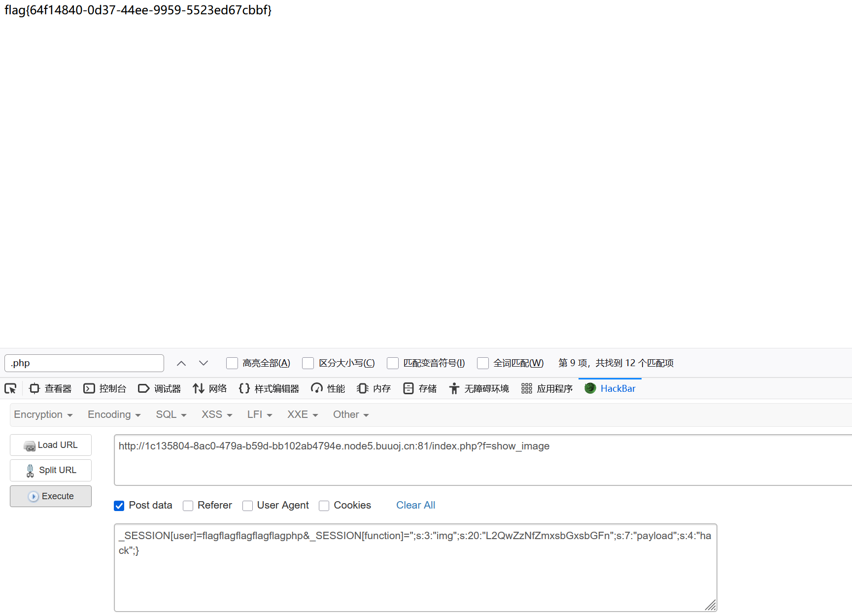Open the XXE dropdown menu
This screenshot has height=616, width=852.
303,414
